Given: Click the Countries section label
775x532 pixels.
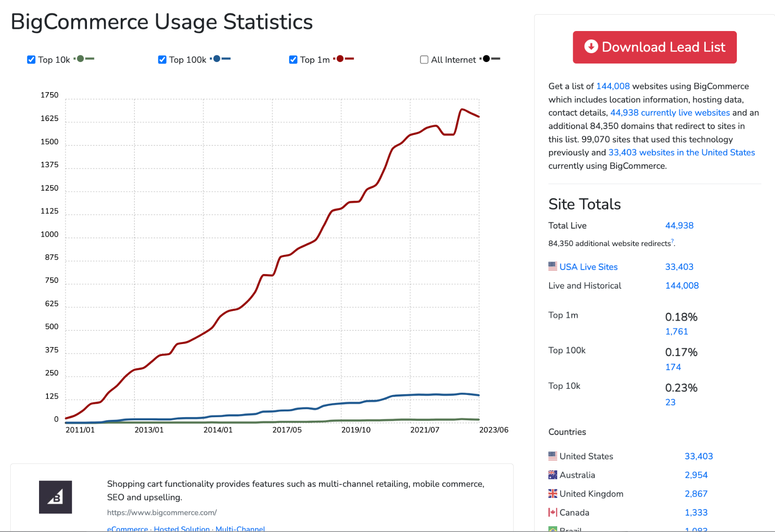Looking at the screenshot, I should [567, 432].
